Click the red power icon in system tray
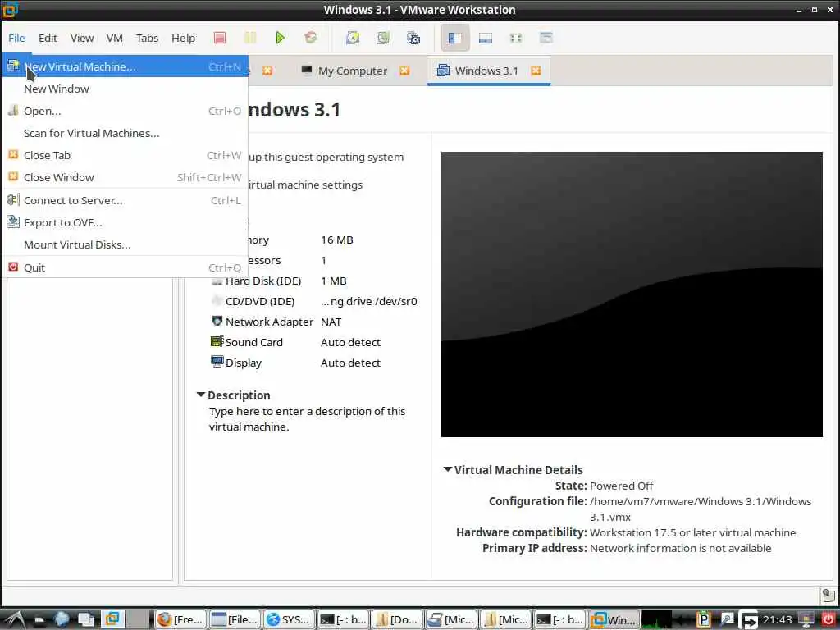 (x=828, y=620)
